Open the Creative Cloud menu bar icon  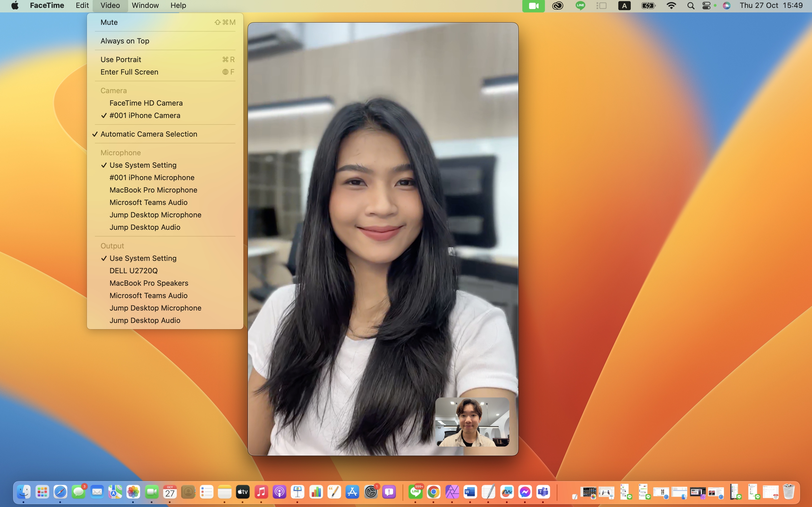coord(558,6)
